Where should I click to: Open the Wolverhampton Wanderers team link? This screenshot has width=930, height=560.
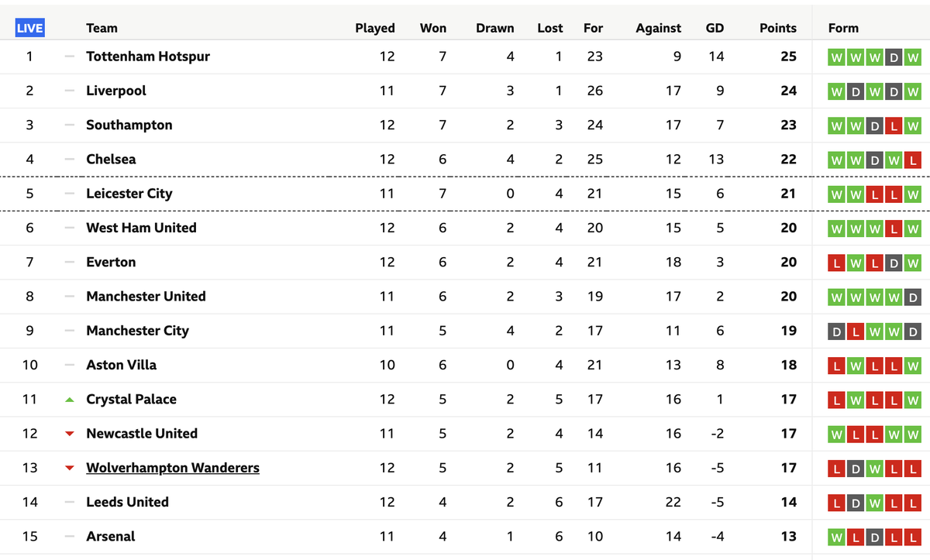point(173,468)
